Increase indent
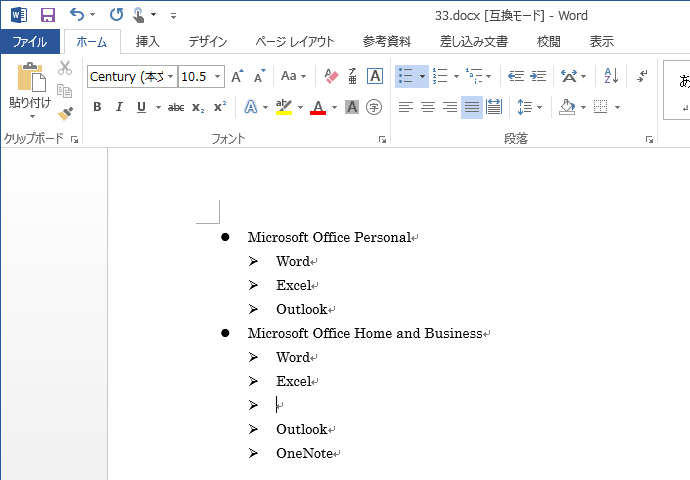The height and width of the screenshot is (480, 690). click(x=538, y=76)
